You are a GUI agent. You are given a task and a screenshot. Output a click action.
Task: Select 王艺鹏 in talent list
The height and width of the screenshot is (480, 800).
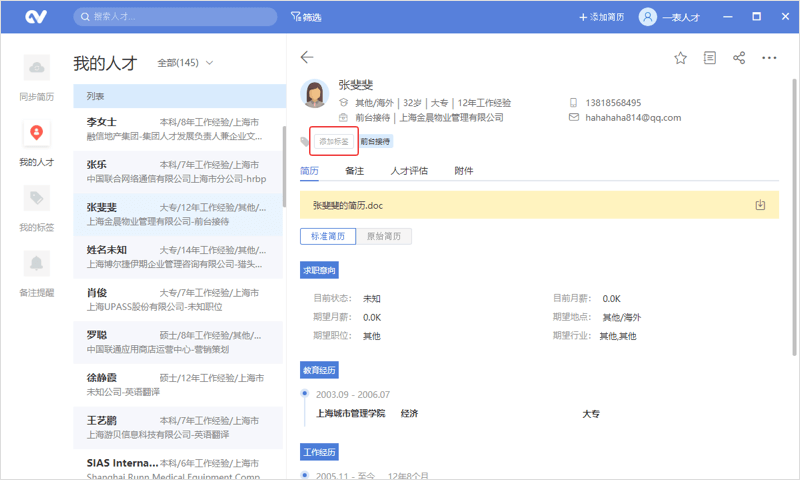(x=178, y=427)
